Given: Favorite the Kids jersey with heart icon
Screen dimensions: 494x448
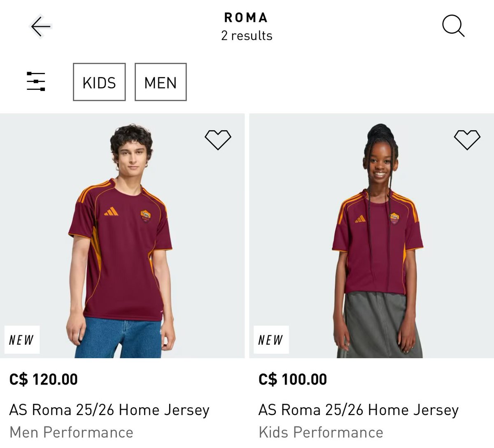Looking at the screenshot, I should [x=467, y=140].
